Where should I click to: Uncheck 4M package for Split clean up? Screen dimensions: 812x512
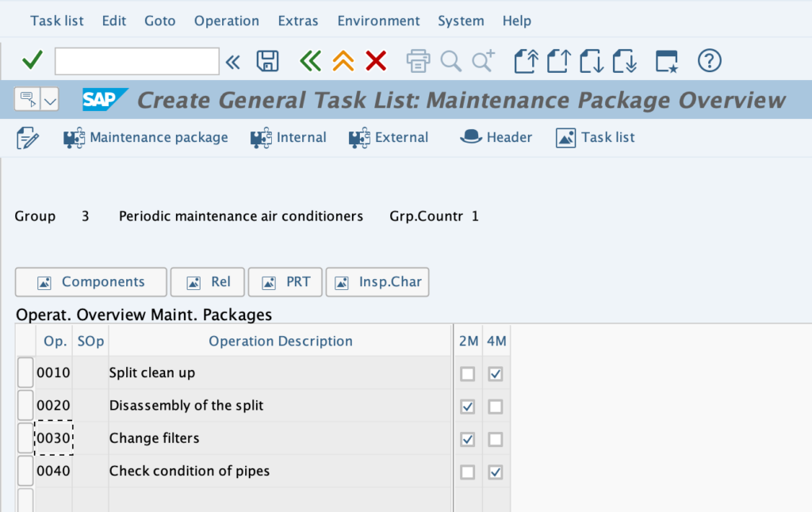pyautogui.click(x=495, y=374)
